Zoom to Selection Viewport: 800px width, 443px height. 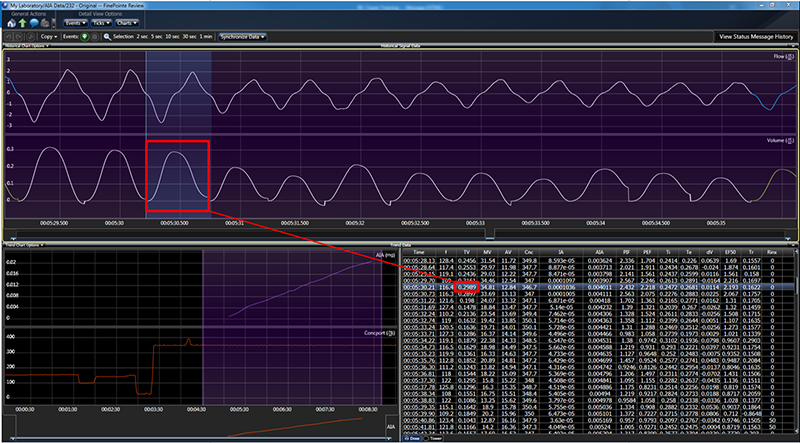click(123, 37)
